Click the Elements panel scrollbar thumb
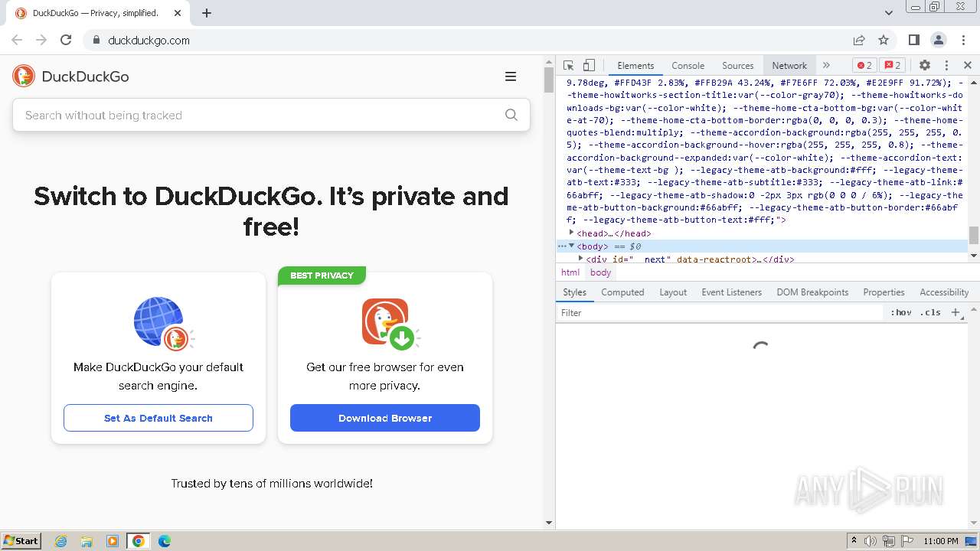 coord(974,234)
